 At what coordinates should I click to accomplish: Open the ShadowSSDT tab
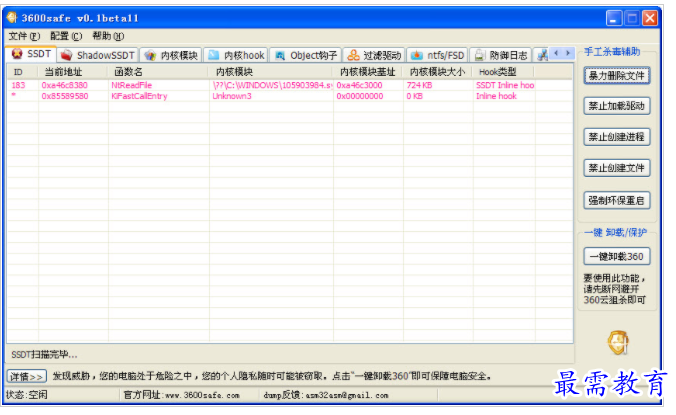(98, 55)
